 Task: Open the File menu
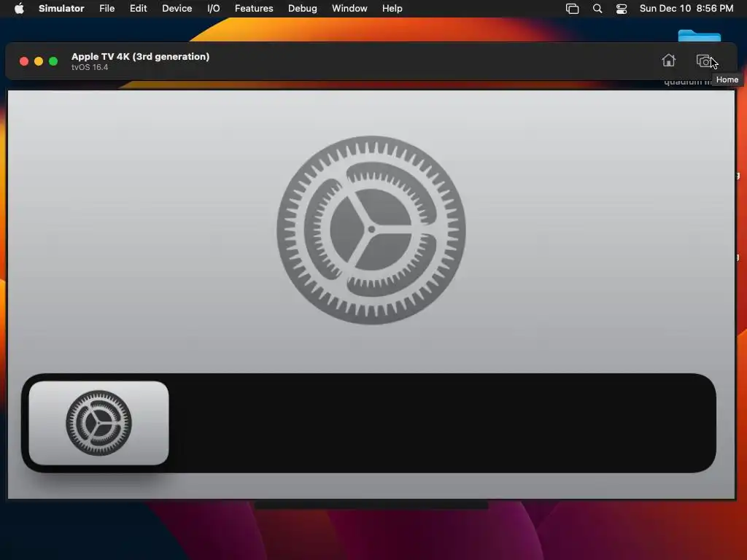point(107,9)
